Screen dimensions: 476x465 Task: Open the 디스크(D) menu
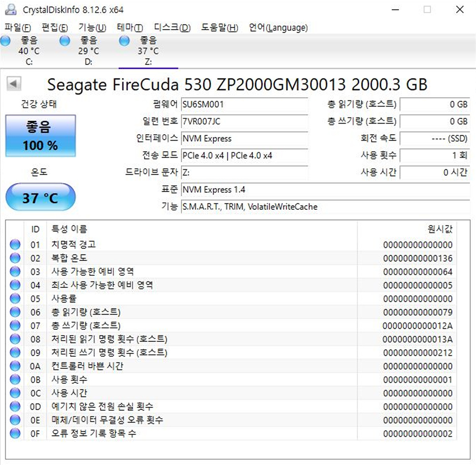(172, 27)
